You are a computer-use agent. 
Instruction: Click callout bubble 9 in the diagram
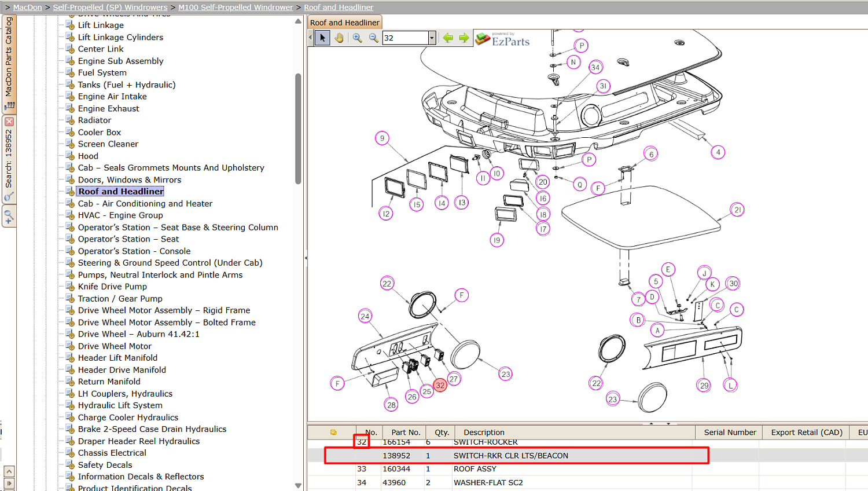tap(382, 138)
